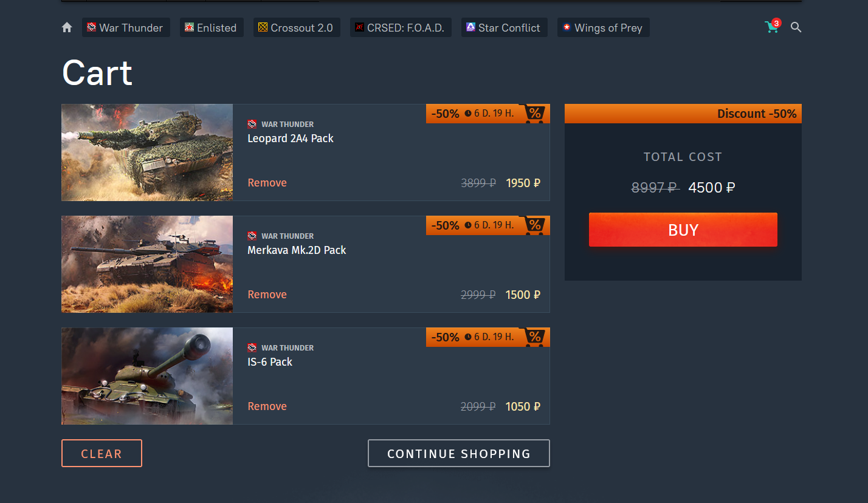Click discount cart badge on IS-6 Pack
Viewport: 868px width, 503px height.
[534, 337]
